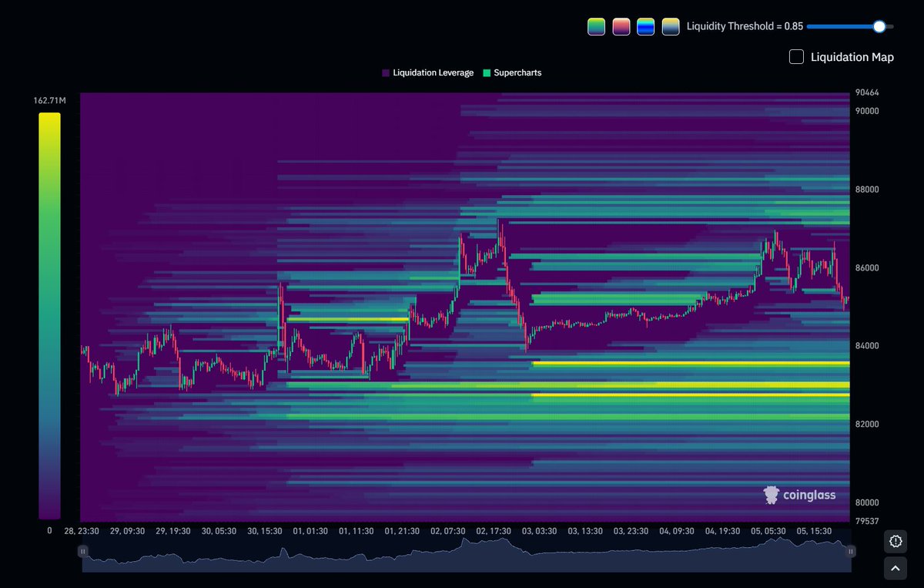
Task: Click the 90464 top price label
Action: point(867,93)
